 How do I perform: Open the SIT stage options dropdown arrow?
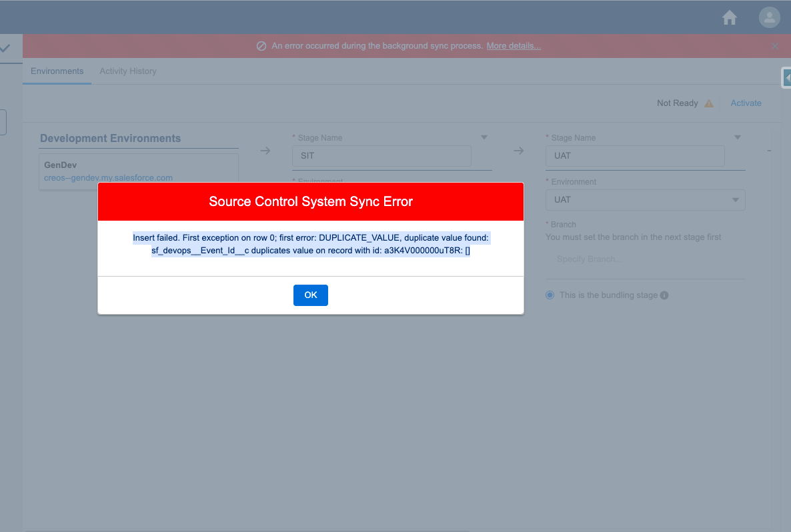(x=484, y=137)
